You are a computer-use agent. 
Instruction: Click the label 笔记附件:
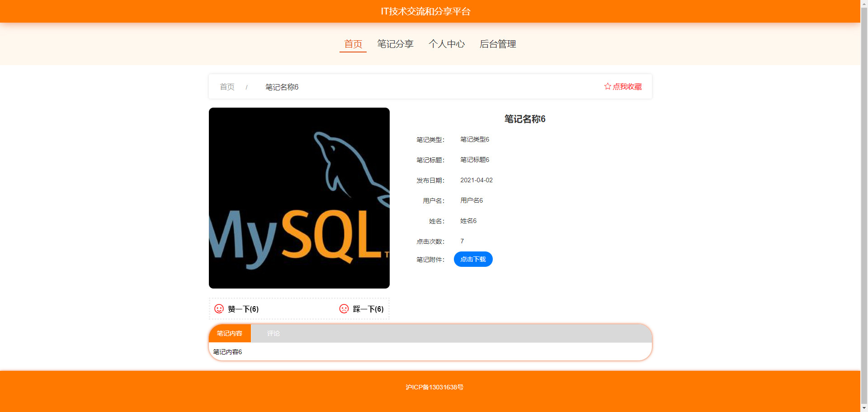pos(430,260)
